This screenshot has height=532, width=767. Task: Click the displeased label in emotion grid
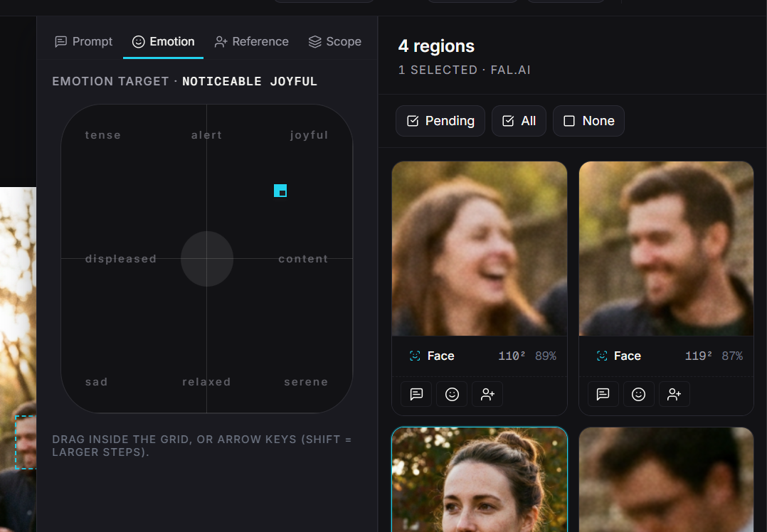coord(121,259)
